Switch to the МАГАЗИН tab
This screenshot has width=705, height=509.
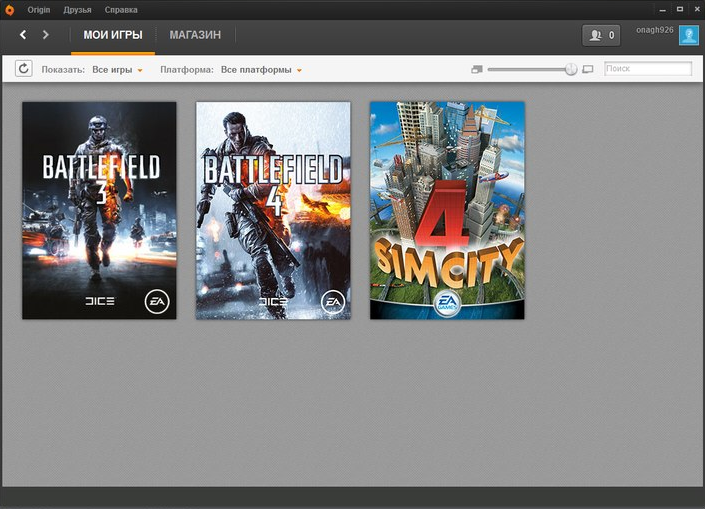coord(195,35)
